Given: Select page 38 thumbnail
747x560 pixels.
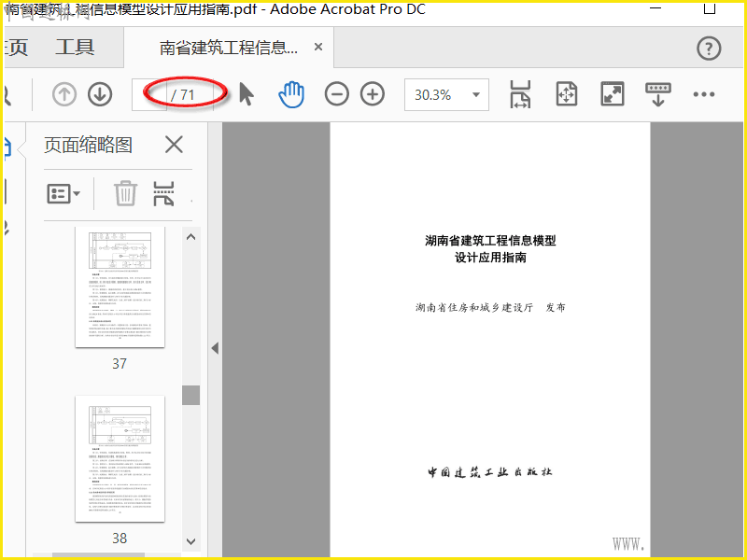Looking at the screenshot, I should pyautogui.click(x=120, y=458).
